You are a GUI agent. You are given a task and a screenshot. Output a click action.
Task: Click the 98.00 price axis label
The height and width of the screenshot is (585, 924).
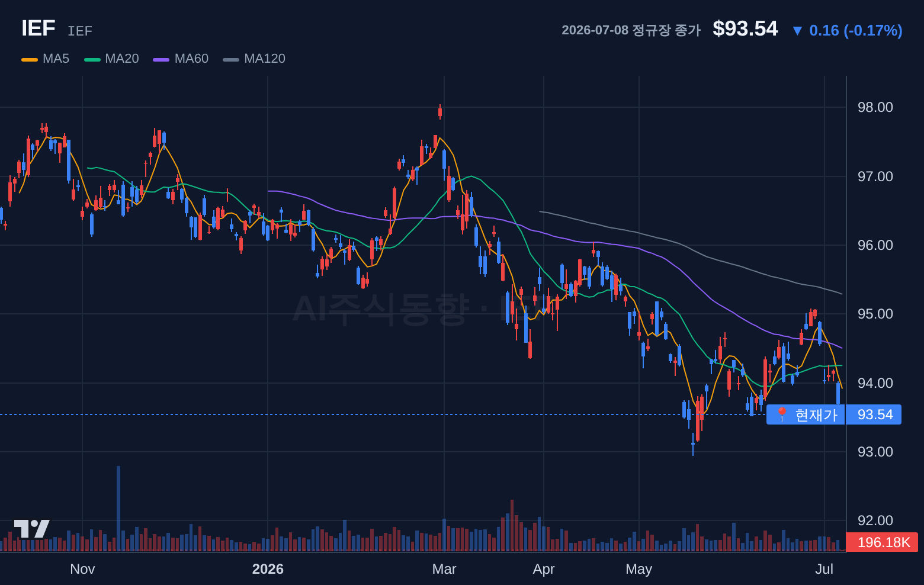pos(875,107)
